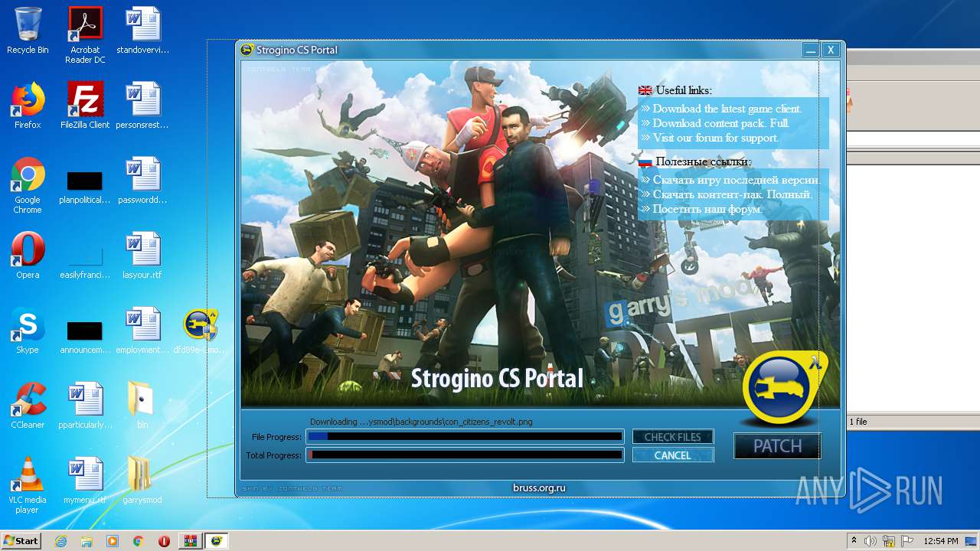
Task: Click the Total Progress bar
Action: point(465,455)
